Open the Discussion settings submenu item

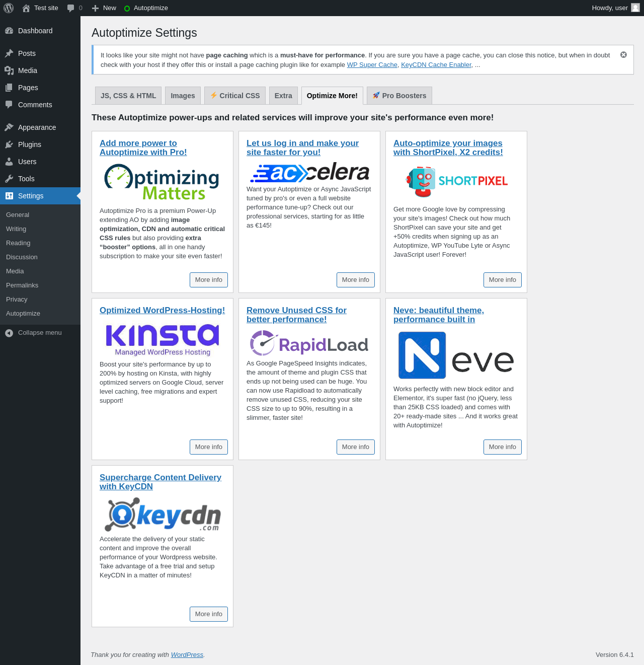pyautogui.click(x=22, y=257)
